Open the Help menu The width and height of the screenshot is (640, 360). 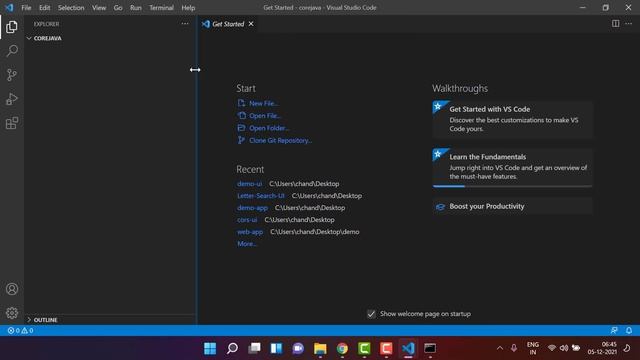coord(188,7)
